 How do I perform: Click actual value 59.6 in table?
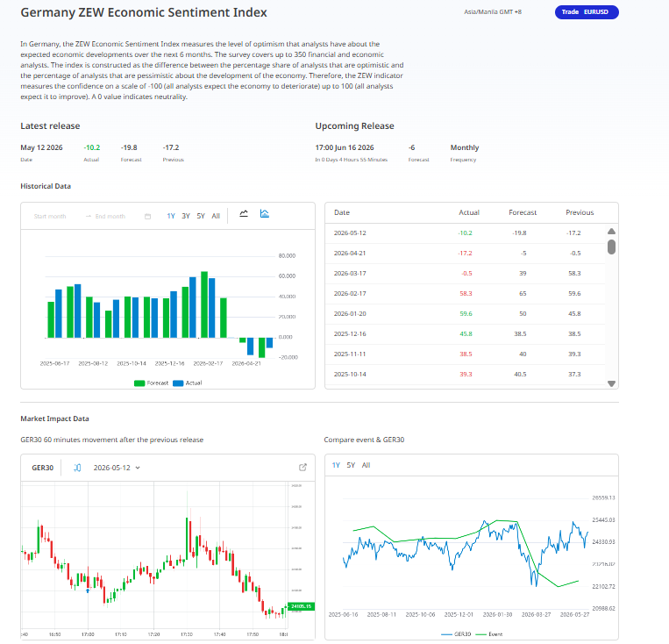pos(466,313)
